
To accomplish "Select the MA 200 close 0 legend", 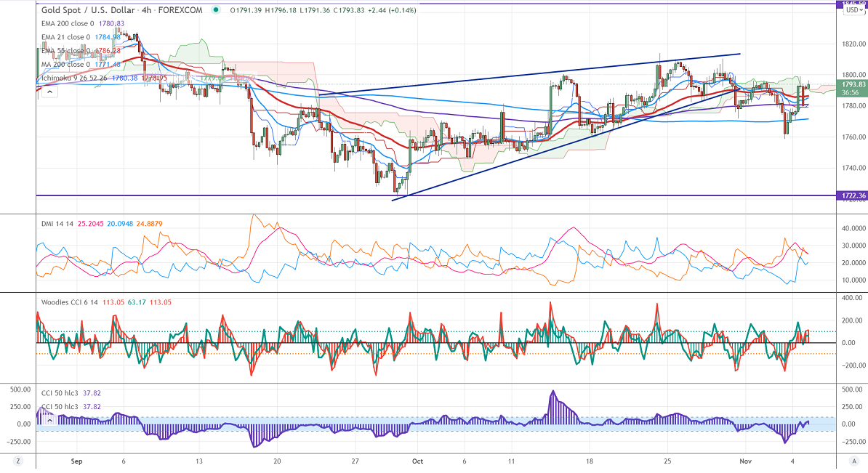I will click(x=65, y=64).
